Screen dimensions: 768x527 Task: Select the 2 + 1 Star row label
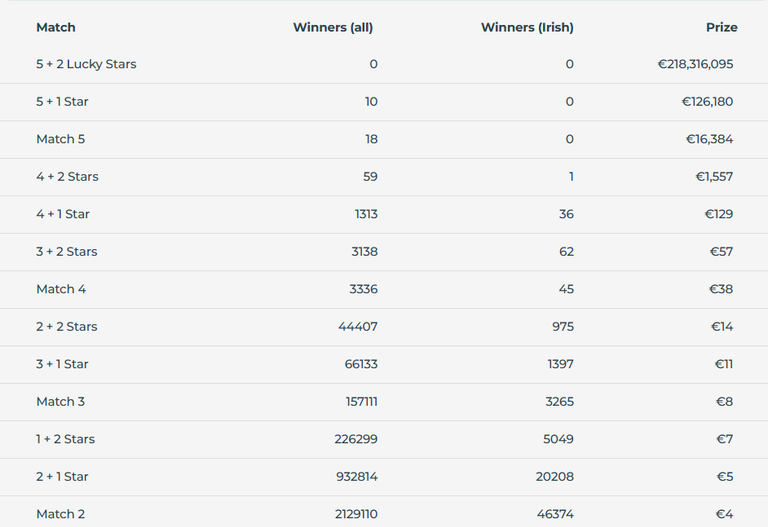62,477
